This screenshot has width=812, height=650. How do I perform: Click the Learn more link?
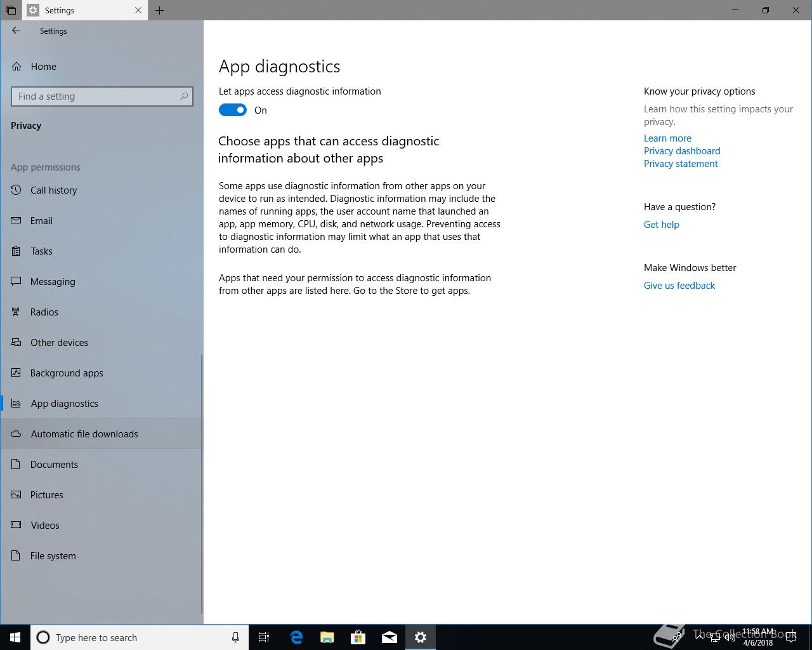pyautogui.click(x=667, y=138)
